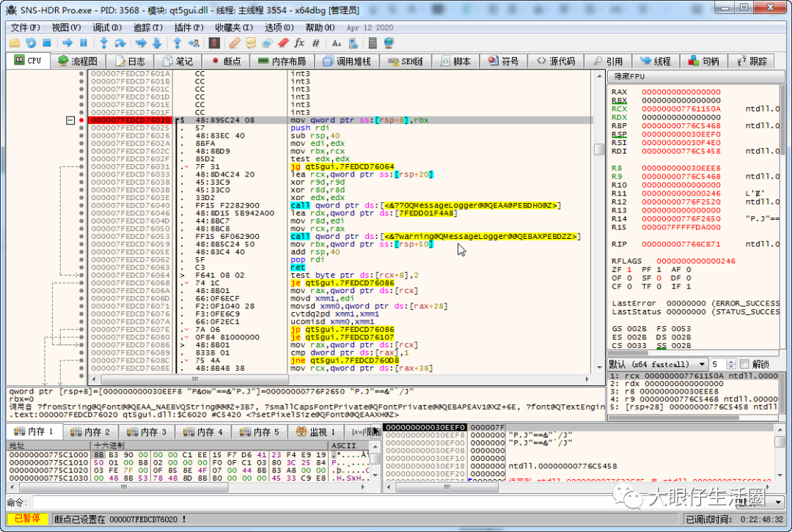This screenshot has height=532, width=792.
Task: Click the disassembly scrollbar up arrow
Action: (x=599, y=76)
